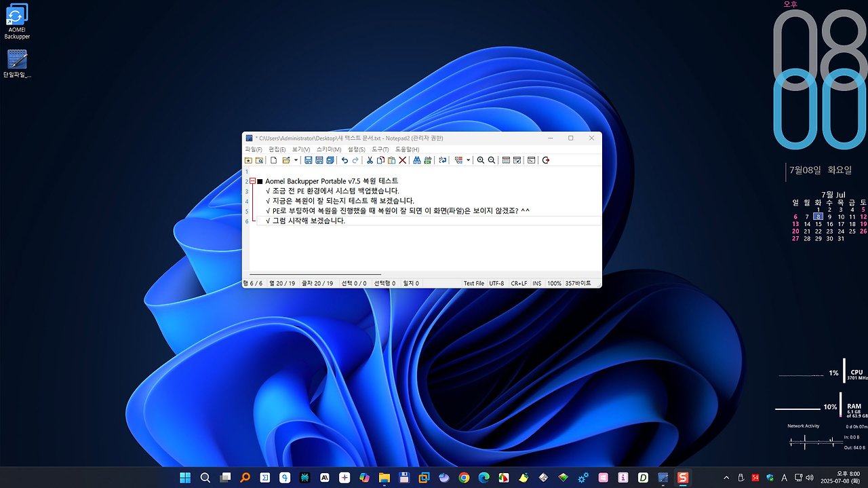Image resolution: width=868 pixels, height=488 pixels.
Task: Launch Google Chrome from the taskbar
Action: (x=464, y=478)
